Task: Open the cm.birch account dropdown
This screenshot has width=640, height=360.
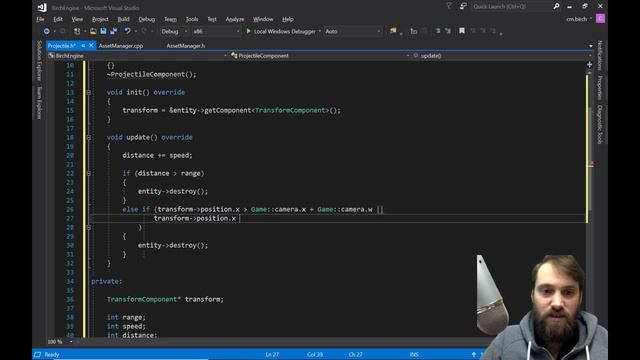Action: pyautogui.click(x=578, y=19)
